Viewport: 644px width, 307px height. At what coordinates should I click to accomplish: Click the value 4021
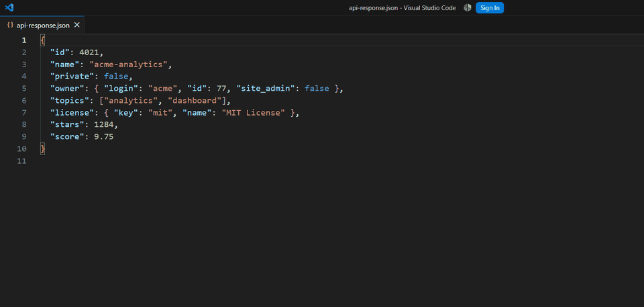(89, 52)
